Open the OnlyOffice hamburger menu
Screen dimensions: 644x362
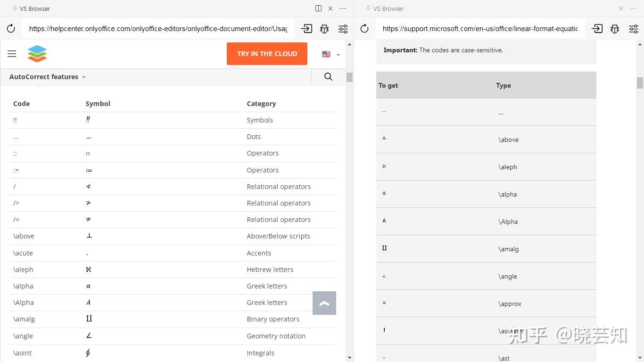12,54
